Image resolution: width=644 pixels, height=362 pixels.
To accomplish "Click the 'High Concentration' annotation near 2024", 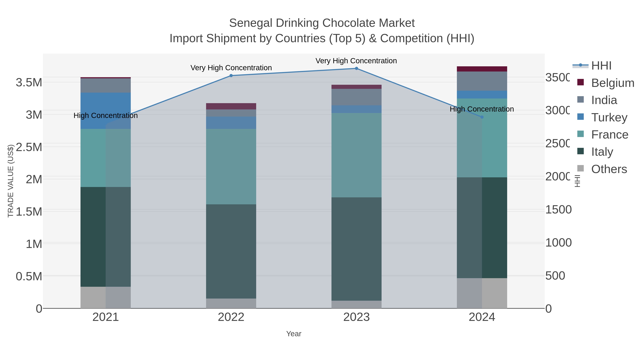I will [x=482, y=109].
